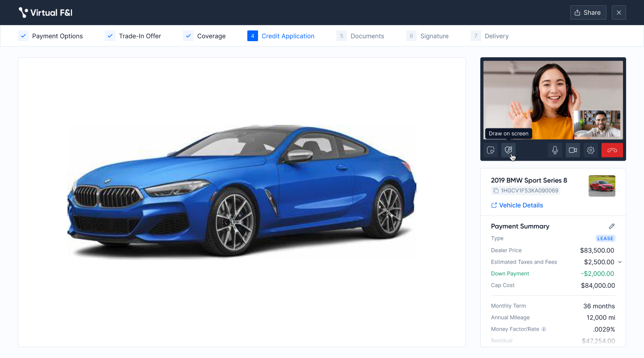Open the Vehicle Details link

click(x=517, y=205)
